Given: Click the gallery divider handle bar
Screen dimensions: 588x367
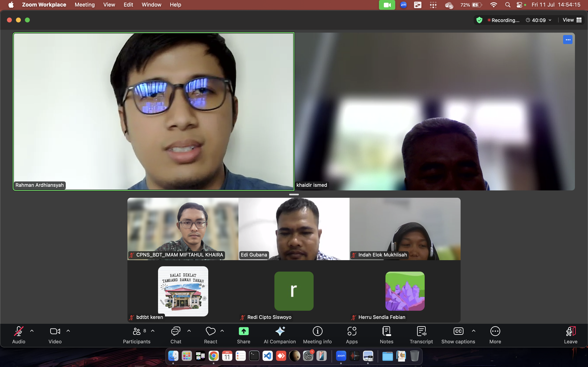Looking at the screenshot, I should [294, 195].
